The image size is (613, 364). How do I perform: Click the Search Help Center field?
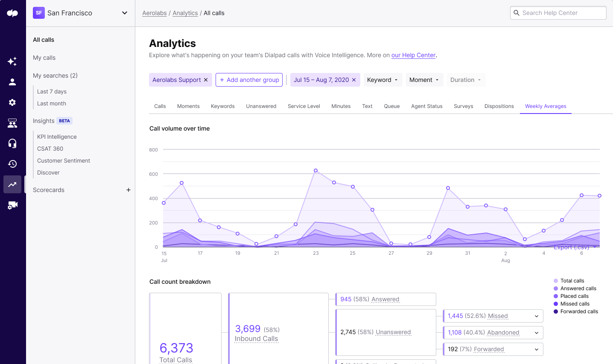pos(558,13)
